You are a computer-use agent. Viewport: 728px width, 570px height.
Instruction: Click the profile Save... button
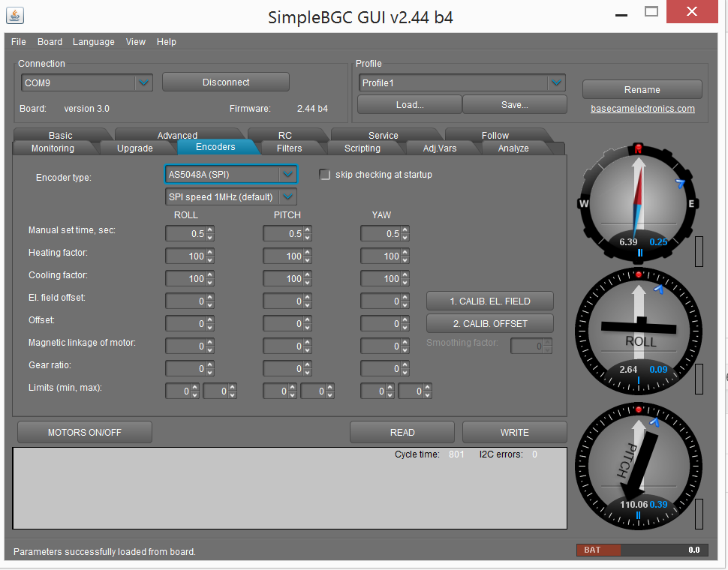pyautogui.click(x=514, y=104)
